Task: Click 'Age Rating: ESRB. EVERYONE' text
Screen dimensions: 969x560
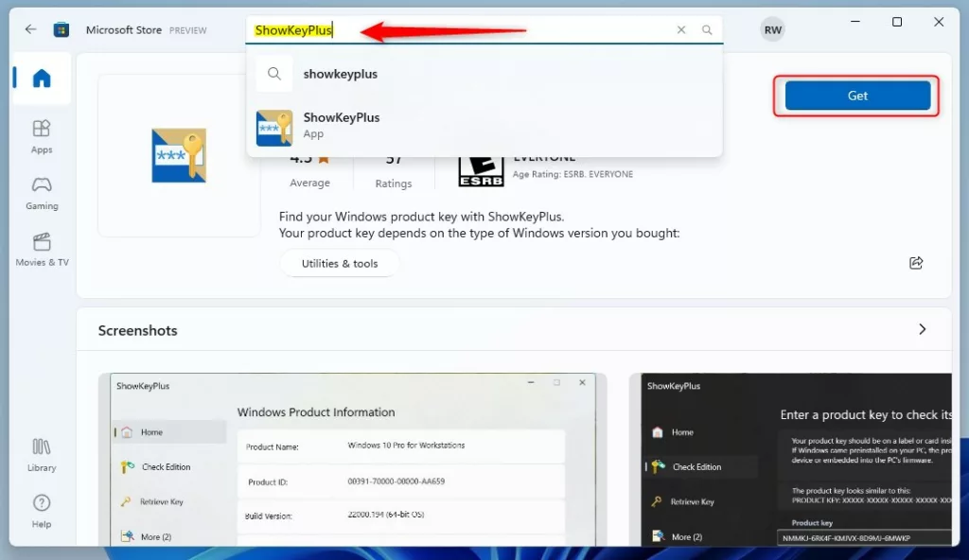Action: 573,174
